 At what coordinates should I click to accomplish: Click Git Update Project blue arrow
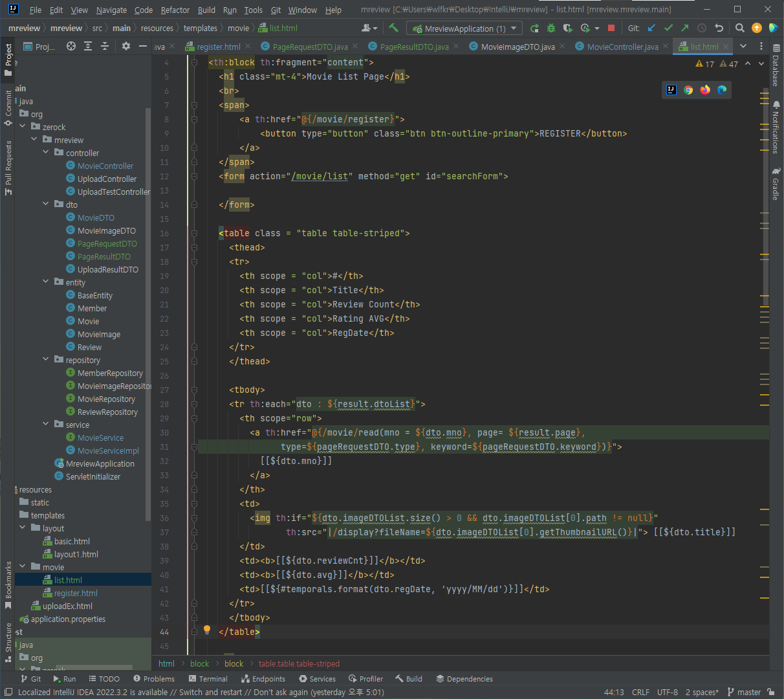651,28
